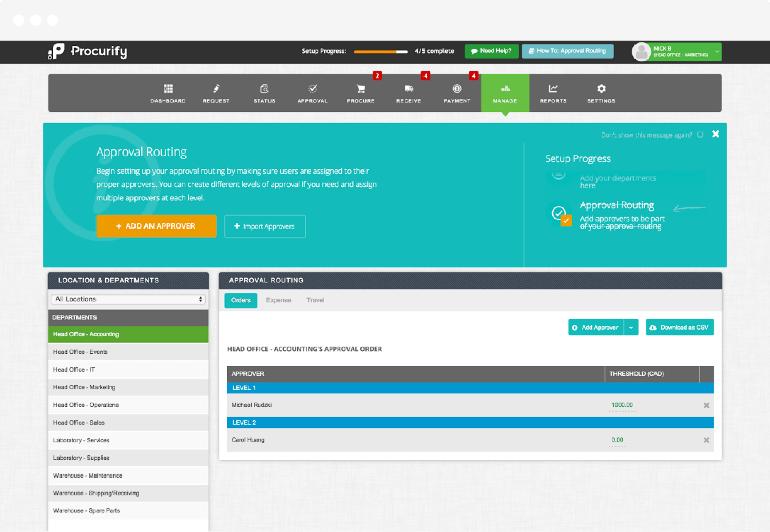The image size is (770, 532).
Task: Select Head Office - Accounting department
Action: pyautogui.click(x=128, y=334)
